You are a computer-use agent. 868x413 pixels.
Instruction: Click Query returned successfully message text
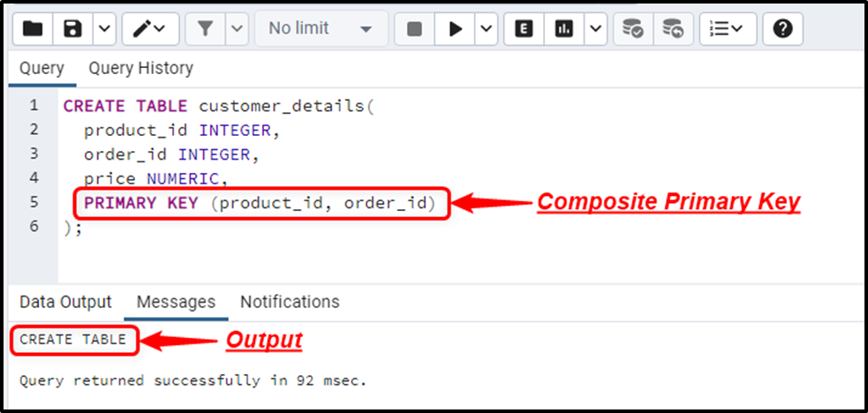click(x=193, y=381)
